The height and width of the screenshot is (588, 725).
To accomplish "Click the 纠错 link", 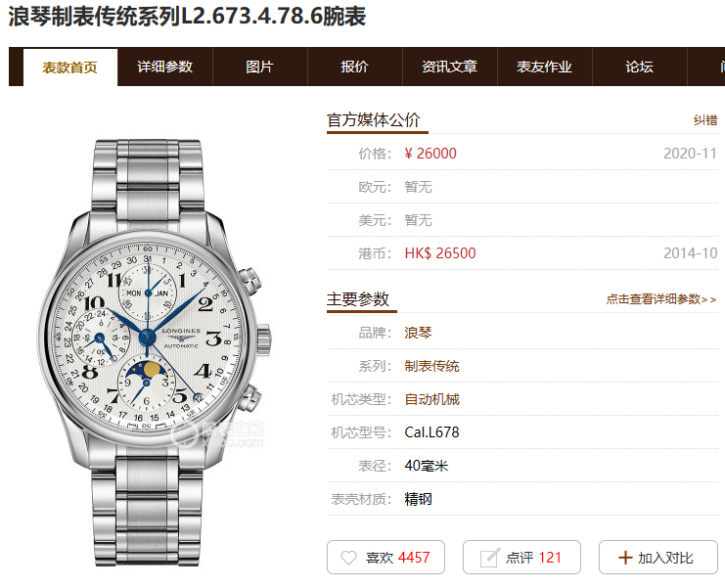I will pyautogui.click(x=705, y=120).
